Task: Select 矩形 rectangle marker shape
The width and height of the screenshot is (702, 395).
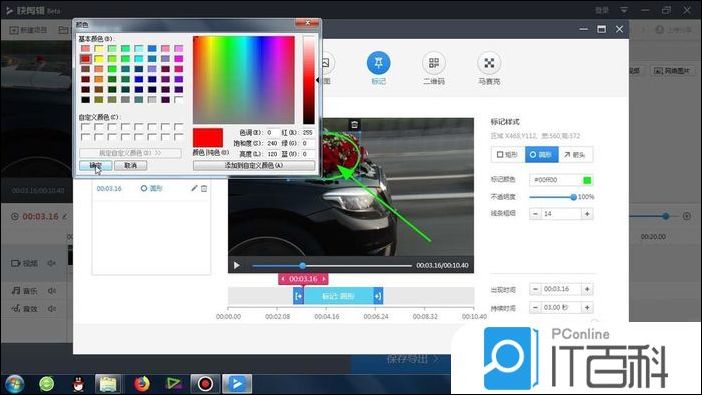Action: (x=508, y=155)
